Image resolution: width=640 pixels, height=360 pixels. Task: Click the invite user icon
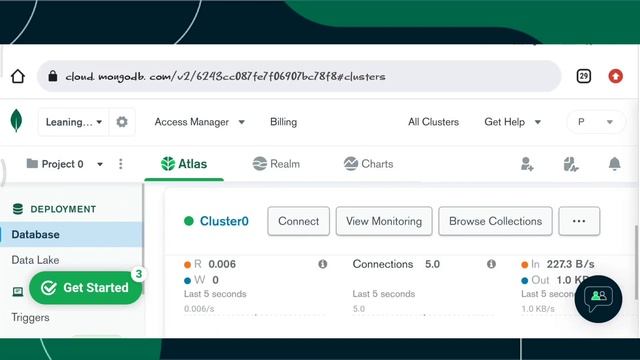[x=527, y=164]
